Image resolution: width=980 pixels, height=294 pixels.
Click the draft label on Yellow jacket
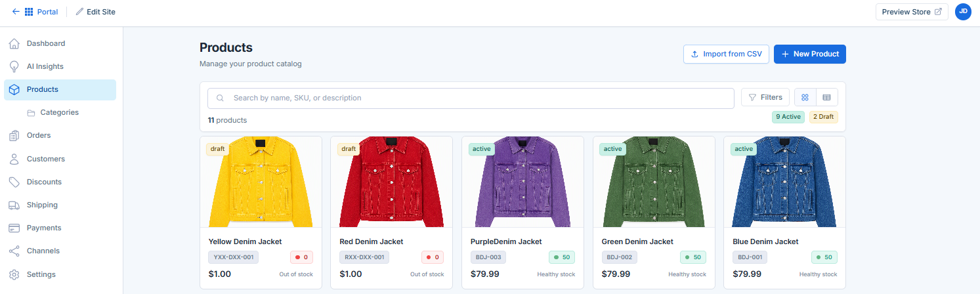click(218, 149)
